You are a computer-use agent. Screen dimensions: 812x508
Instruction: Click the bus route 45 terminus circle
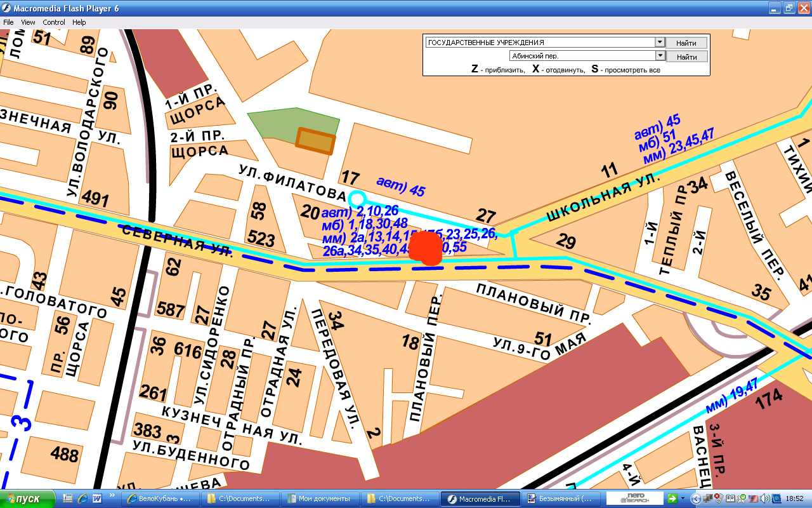point(357,198)
